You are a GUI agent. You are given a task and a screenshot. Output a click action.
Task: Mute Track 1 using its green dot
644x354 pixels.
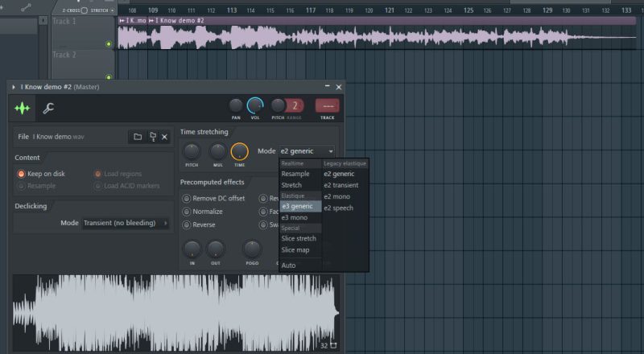coord(109,44)
